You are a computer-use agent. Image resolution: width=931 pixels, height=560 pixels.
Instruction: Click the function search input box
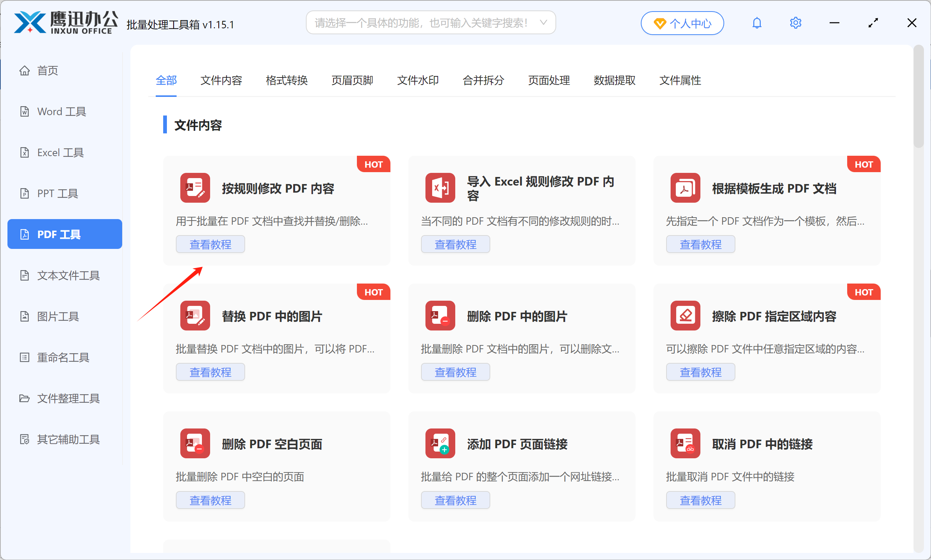431,23
